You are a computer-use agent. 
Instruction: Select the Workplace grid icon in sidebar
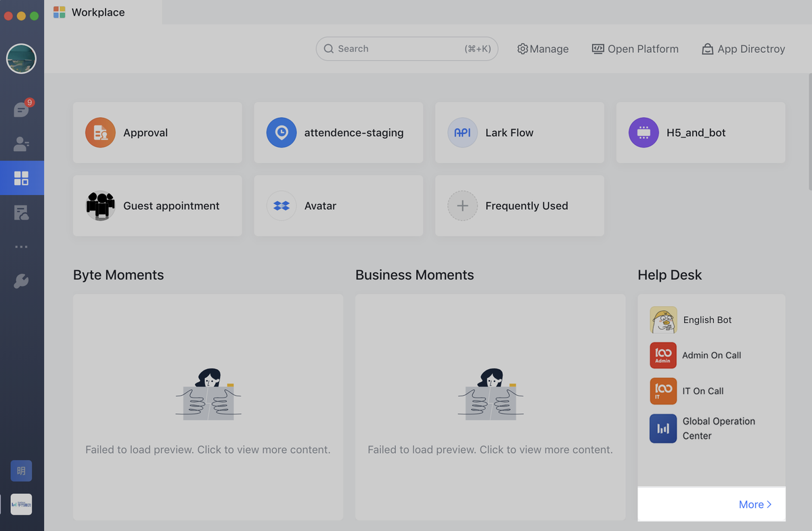tap(22, 178)
